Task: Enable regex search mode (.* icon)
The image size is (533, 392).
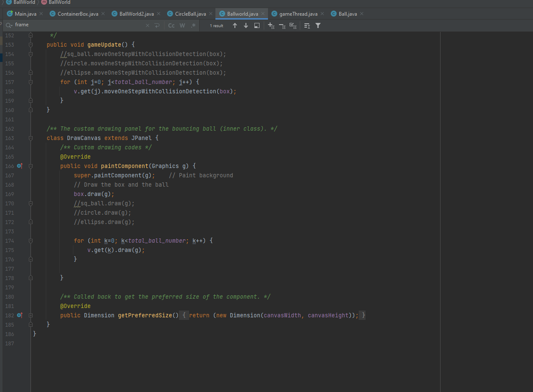Action: pyautogui.click(x=193, y=25)
